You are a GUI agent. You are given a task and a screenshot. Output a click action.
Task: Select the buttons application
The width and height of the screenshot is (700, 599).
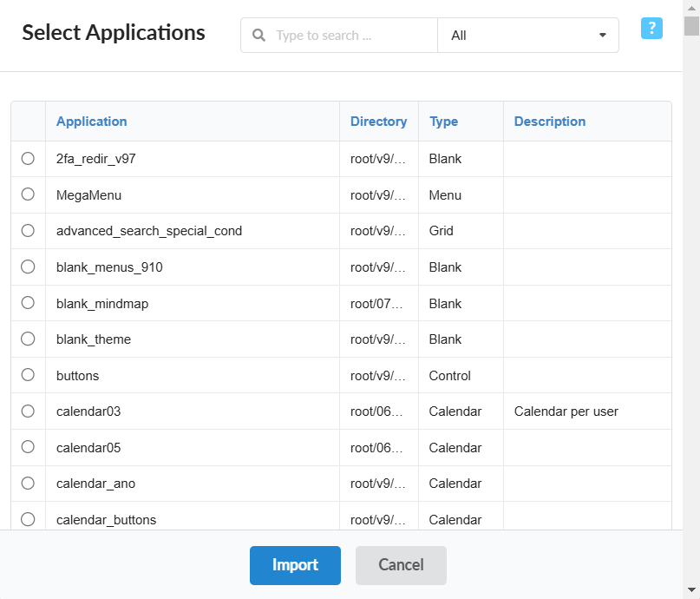28,375
